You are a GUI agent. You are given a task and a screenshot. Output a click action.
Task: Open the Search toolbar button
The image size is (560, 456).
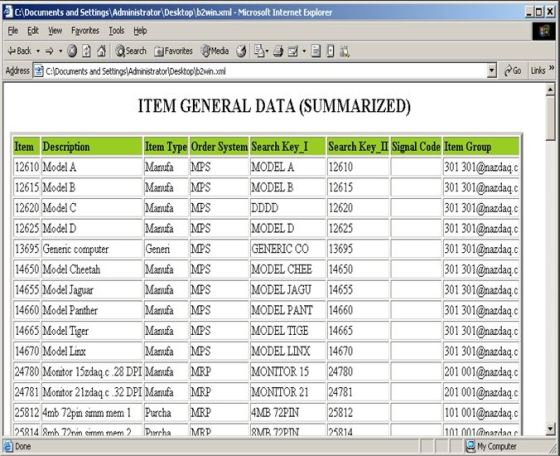click(131, 51)
